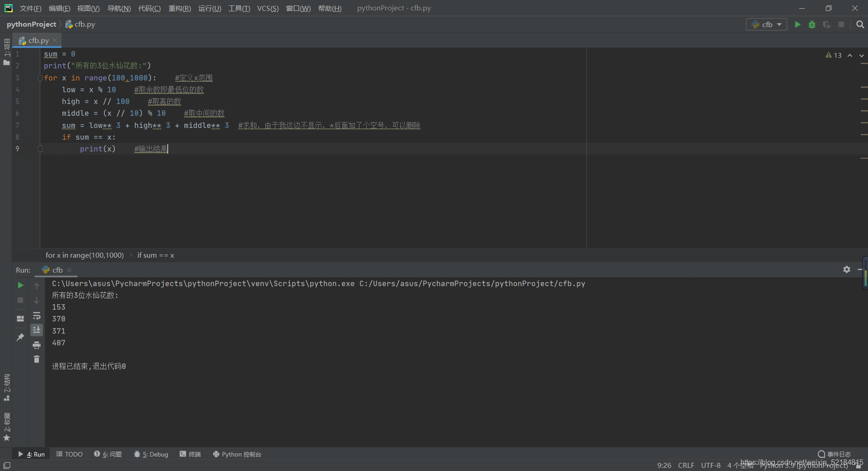This screenshot has height=471, width=868.
Task: Print console output icon
Action: [x=37, y=345]
